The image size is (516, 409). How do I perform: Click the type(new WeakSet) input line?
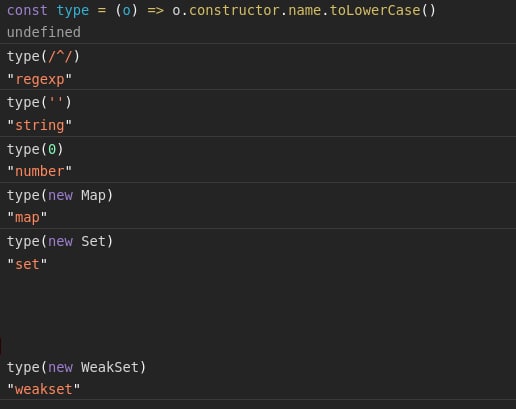[76, 367]
